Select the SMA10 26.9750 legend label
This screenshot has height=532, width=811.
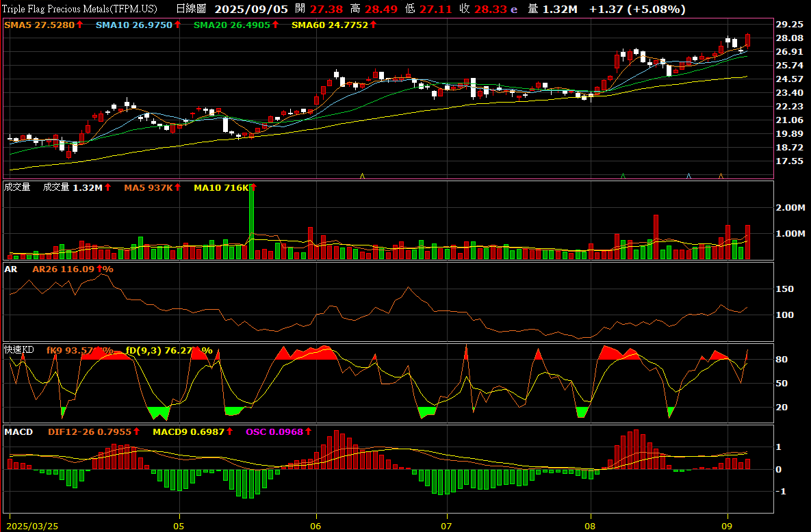(x=133, y=25)
